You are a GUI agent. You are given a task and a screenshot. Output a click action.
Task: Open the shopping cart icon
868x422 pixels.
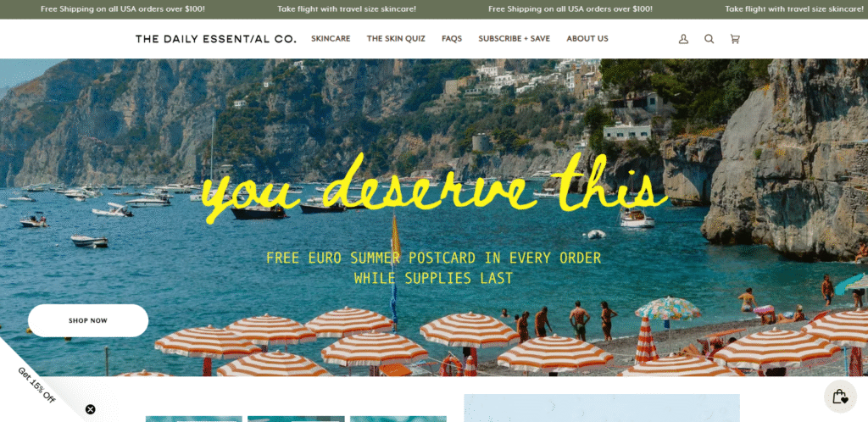(735, 39)
